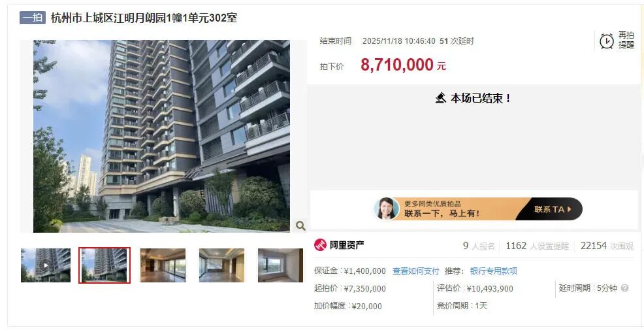The image size is (644, 336).
Task: Select the fifth thumbnail with window view
Action: [x=280, y=265]
